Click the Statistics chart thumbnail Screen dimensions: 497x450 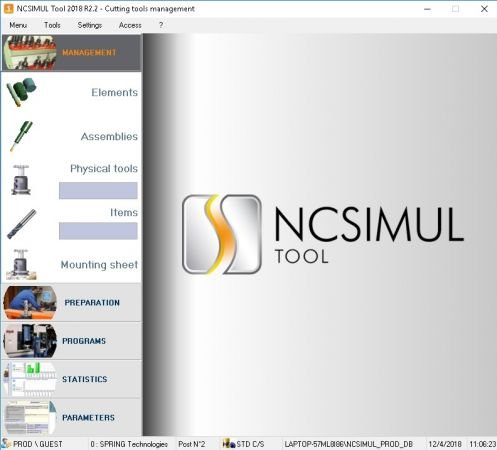click(x=30, y=379)
